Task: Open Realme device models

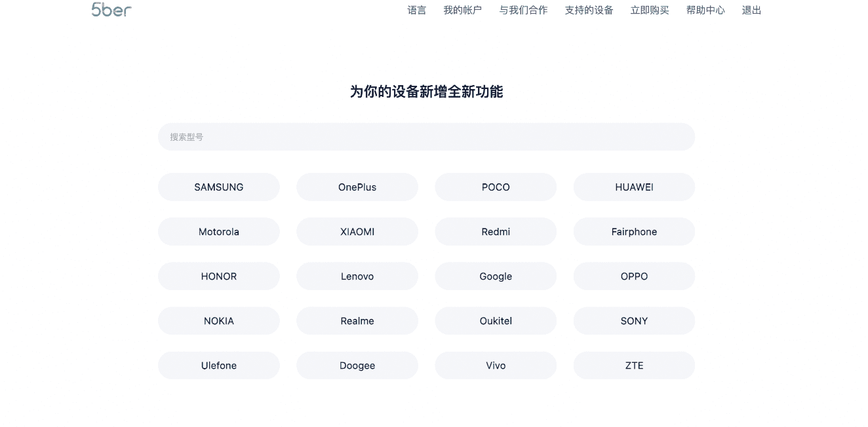Action: [357, 320]
